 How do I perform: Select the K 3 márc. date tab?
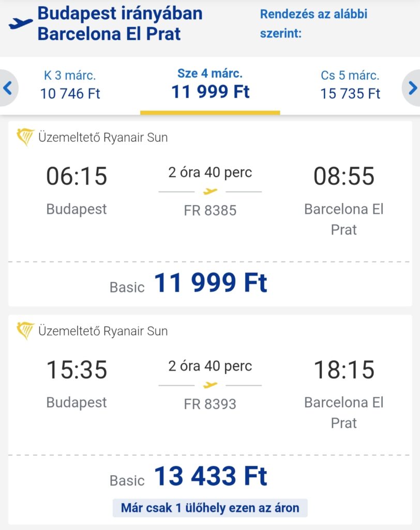[70, 84]
